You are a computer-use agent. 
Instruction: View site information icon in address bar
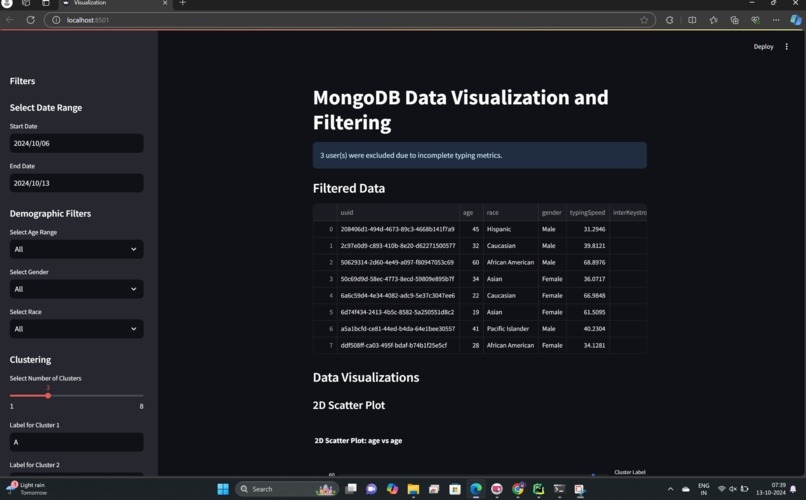coord(56,20)
